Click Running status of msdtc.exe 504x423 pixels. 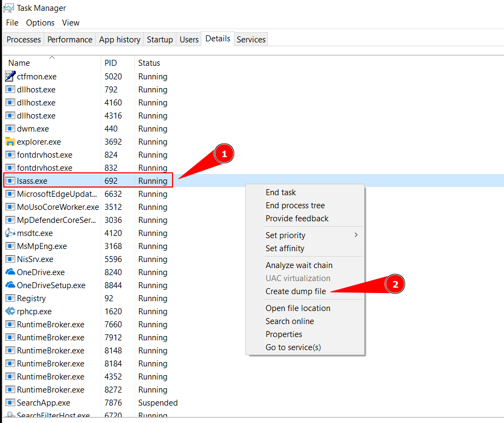(153, 233)
